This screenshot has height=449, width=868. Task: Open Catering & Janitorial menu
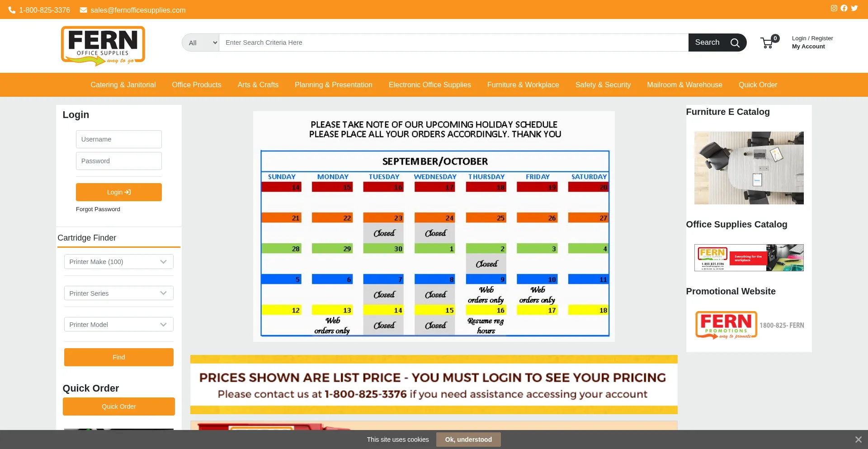[x=123, y=85]
